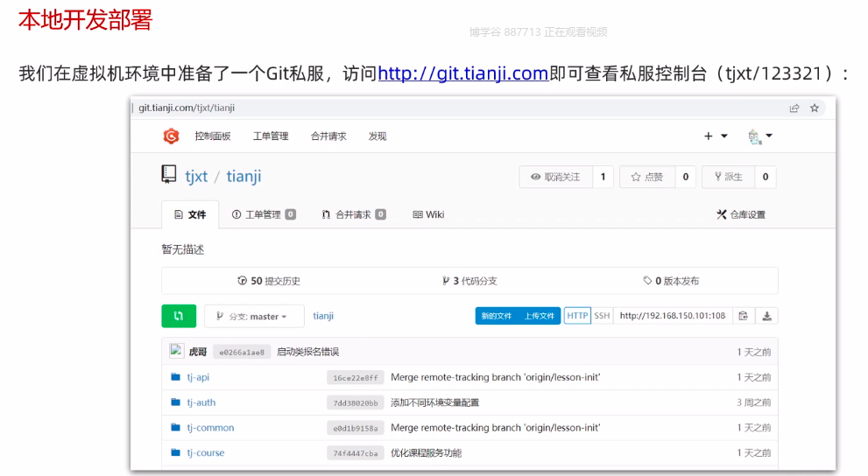Open the 50 提交历史 commits link
The width and height of the screenshot is (868, 476).
tap(269, 281)
